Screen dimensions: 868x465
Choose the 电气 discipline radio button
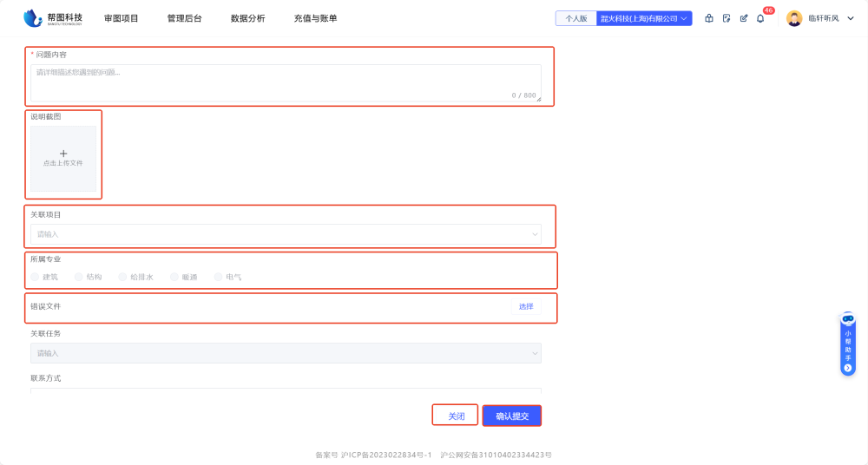click(x=219, y=277)
